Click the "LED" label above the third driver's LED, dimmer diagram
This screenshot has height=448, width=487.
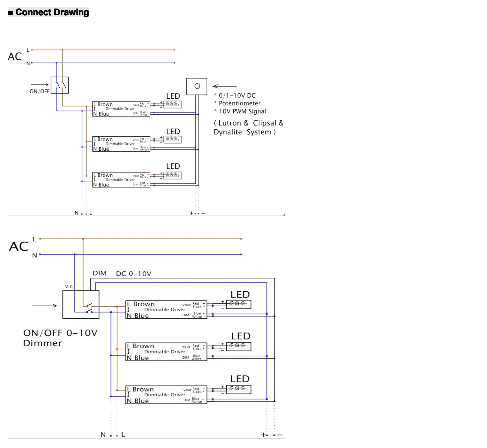coord(240,379)
